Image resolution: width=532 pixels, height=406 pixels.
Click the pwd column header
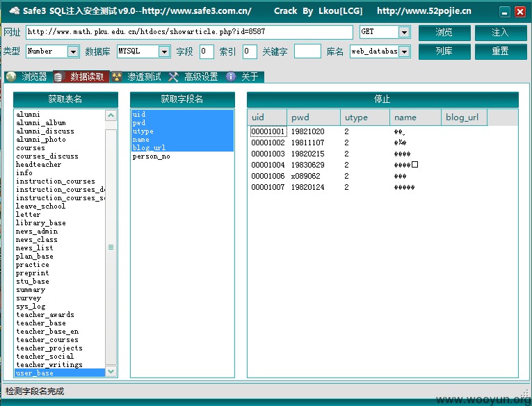(x=314, y=117)
